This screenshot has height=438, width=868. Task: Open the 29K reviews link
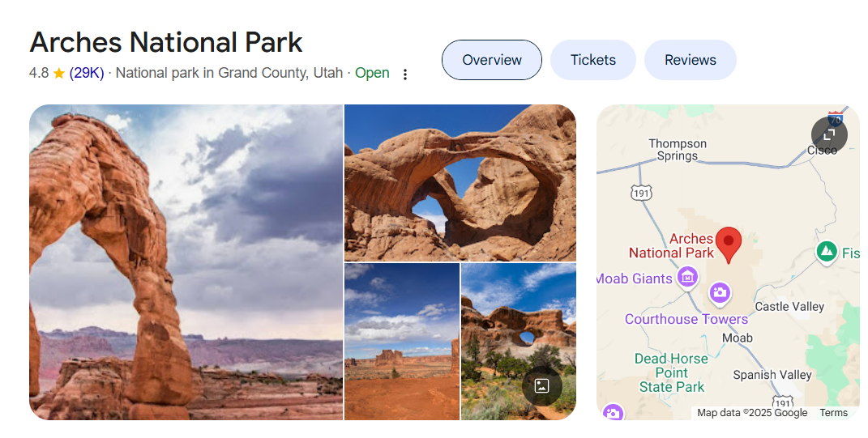pos(87,73)
